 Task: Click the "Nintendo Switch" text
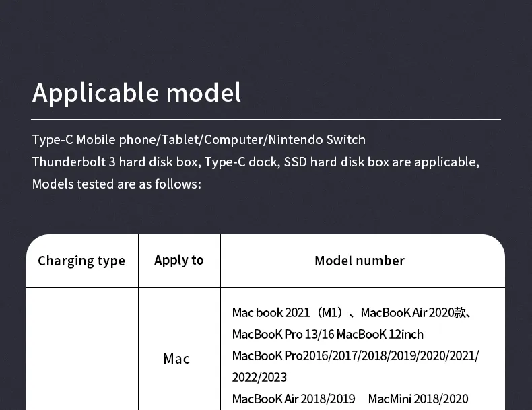317,140
